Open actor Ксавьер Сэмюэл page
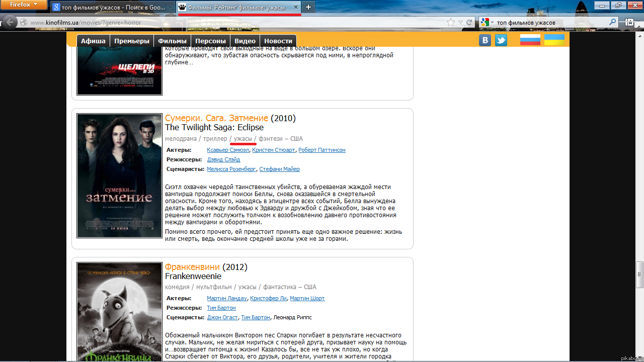The width and height of the screenshot is (644, 362). tap(228, 150)
